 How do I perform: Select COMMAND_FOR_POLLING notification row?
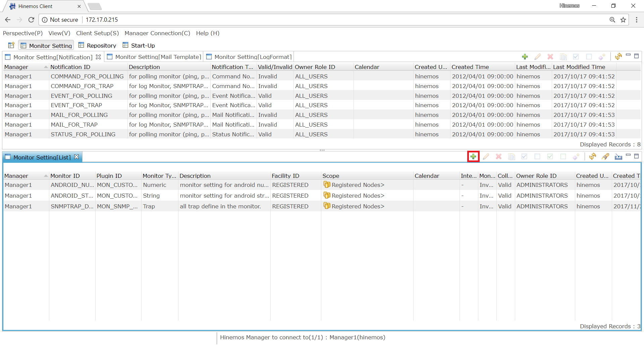[x=322, y=76]
